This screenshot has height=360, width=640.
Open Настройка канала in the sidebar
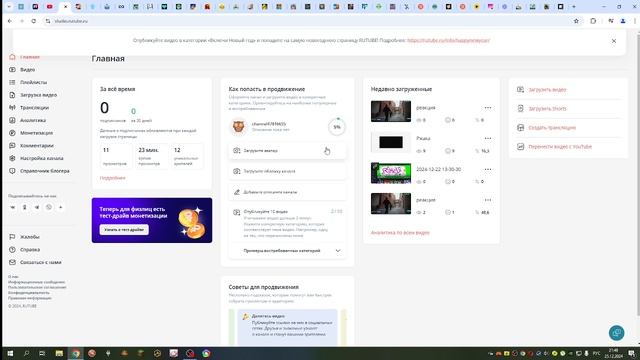(x=42, y=158)
